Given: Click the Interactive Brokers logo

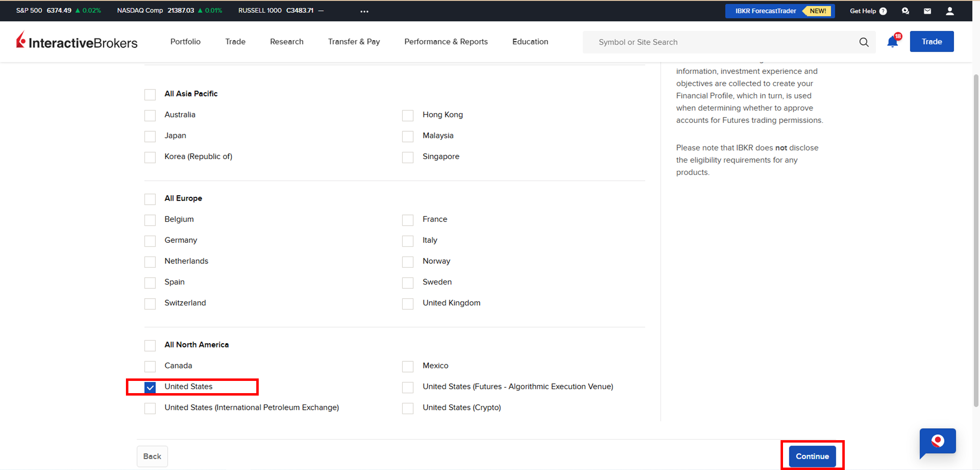Looking at the screenshot, I should coord(77,42).
